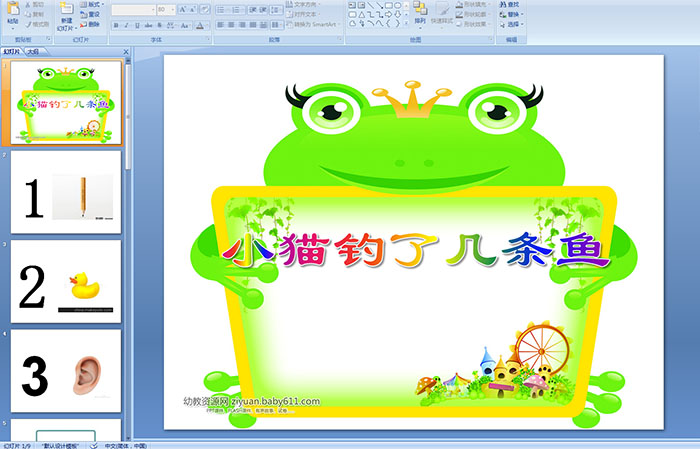Screen dimensions: 700x449
Task: Open Shape Effects (形状效果)
Action: (x=473, y=24)
